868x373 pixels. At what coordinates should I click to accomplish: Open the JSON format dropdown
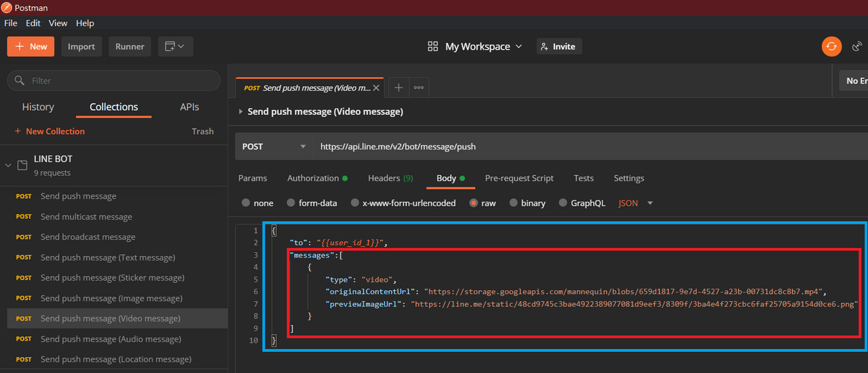tap(636, 203)
